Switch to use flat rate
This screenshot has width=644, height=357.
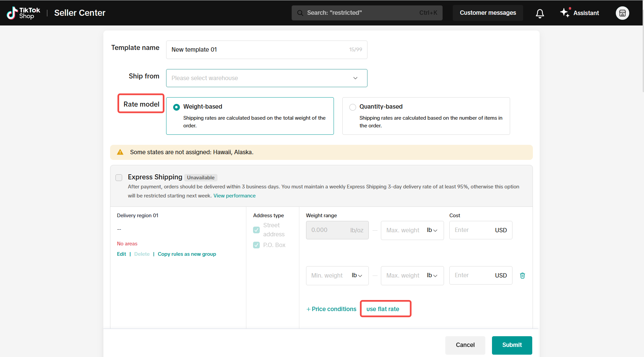click(x=383, y=309)
